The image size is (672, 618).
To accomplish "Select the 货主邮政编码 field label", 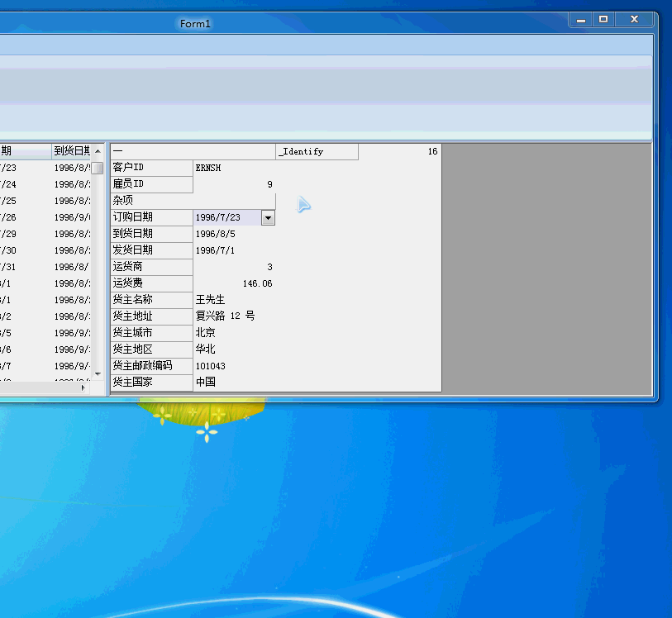I will [152, 366].
